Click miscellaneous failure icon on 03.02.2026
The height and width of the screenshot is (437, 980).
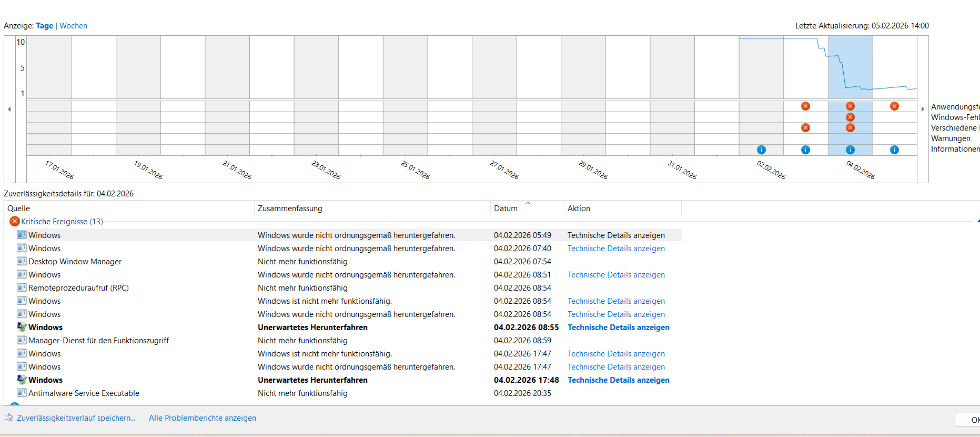click(x=805, y=128)
